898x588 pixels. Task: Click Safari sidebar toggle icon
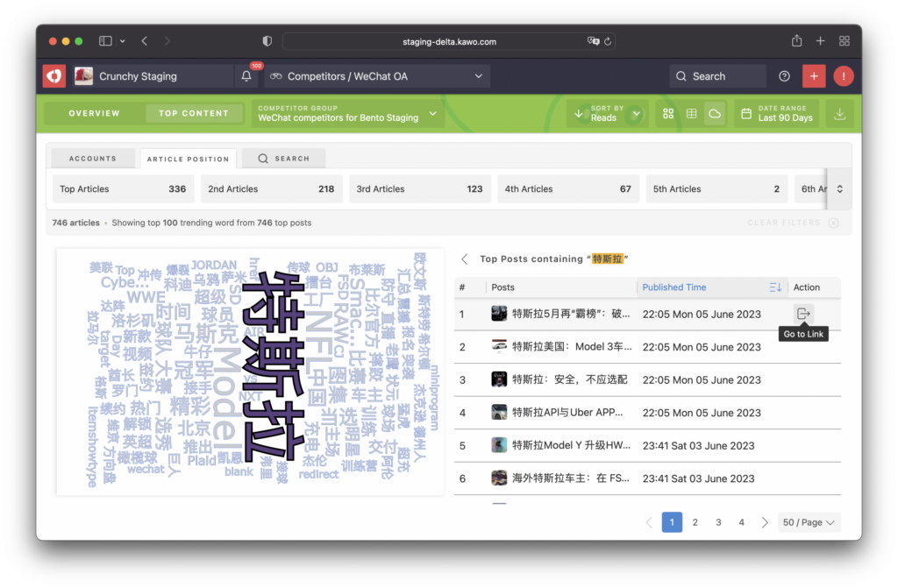click(x=105, y=40)
